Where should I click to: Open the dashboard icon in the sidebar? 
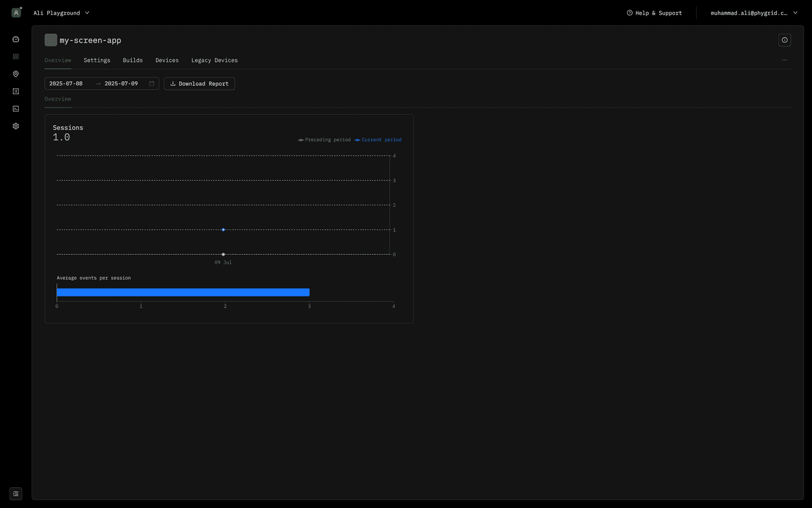click(x=15, y=39)
